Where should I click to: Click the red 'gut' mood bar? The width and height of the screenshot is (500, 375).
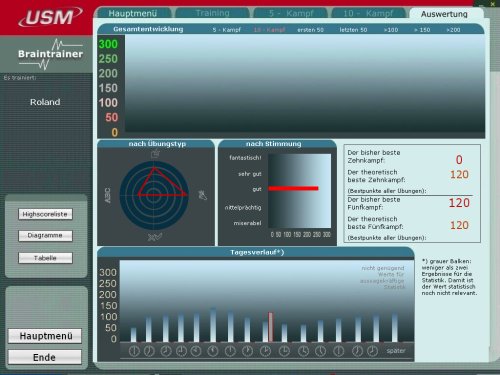tap(293, 188)
